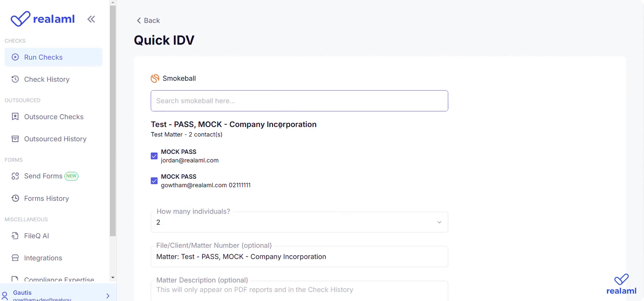This screenshot has height=301, width=644.
Task: Uncheck MOCK PASS jordan@realaml.com contact
Action: coord(154,156)
